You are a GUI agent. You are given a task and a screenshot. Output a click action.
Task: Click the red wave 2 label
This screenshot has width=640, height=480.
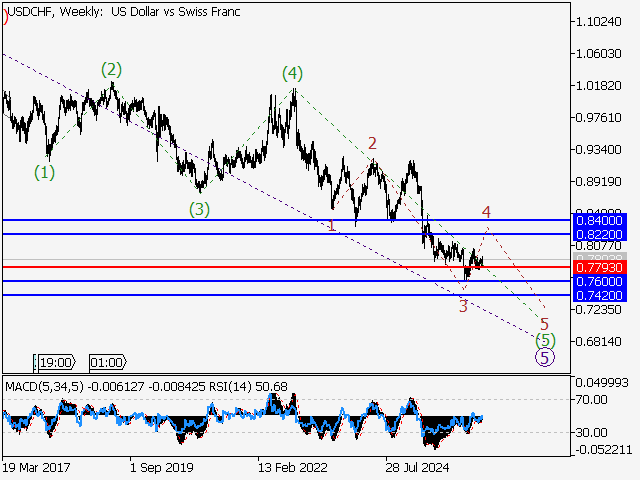[x=372, y=144]
